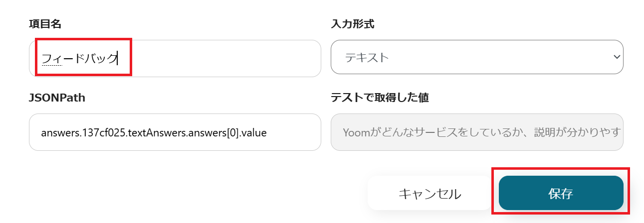Click the 保存 button

coord(561,193)
